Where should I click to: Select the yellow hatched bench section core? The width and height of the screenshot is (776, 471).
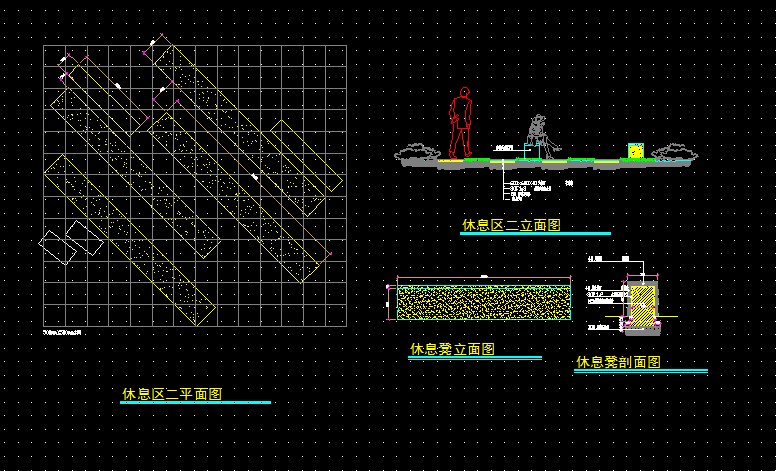point(642,304)
